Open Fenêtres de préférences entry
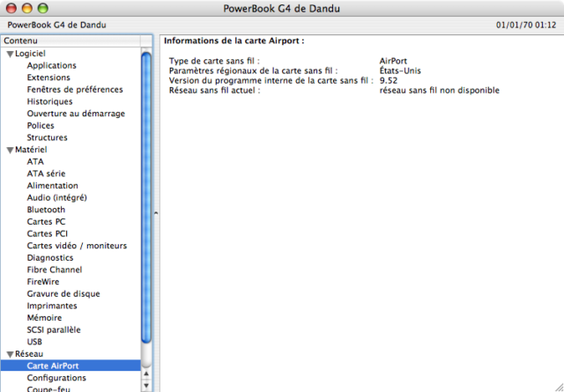This screenshot has height=392, width=564. 75,89
